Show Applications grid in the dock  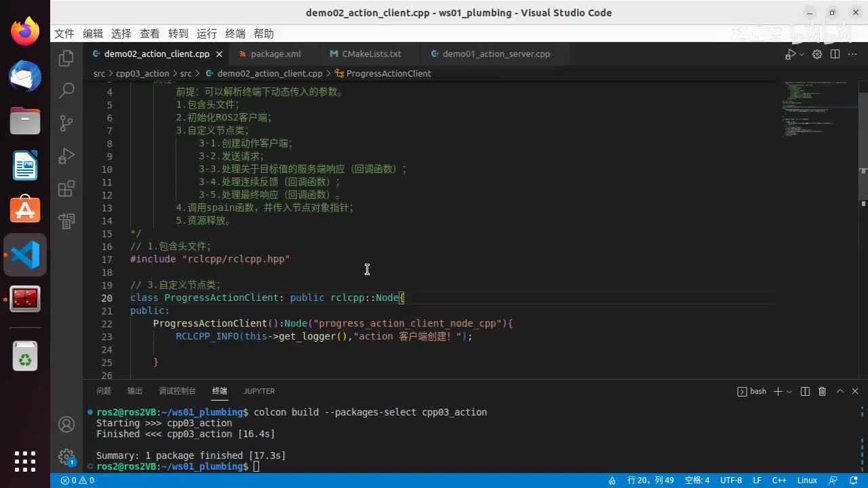[25, 462]
